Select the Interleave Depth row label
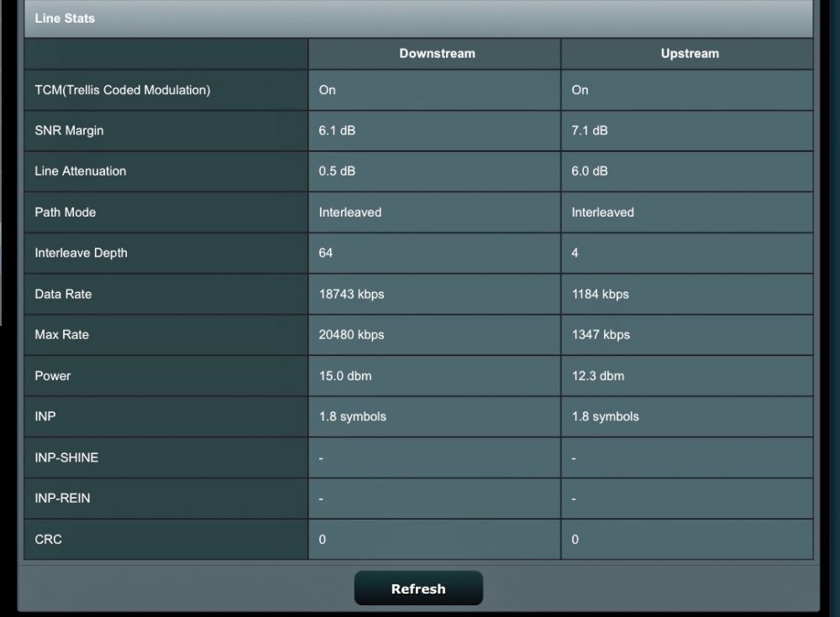 (81, 253)
